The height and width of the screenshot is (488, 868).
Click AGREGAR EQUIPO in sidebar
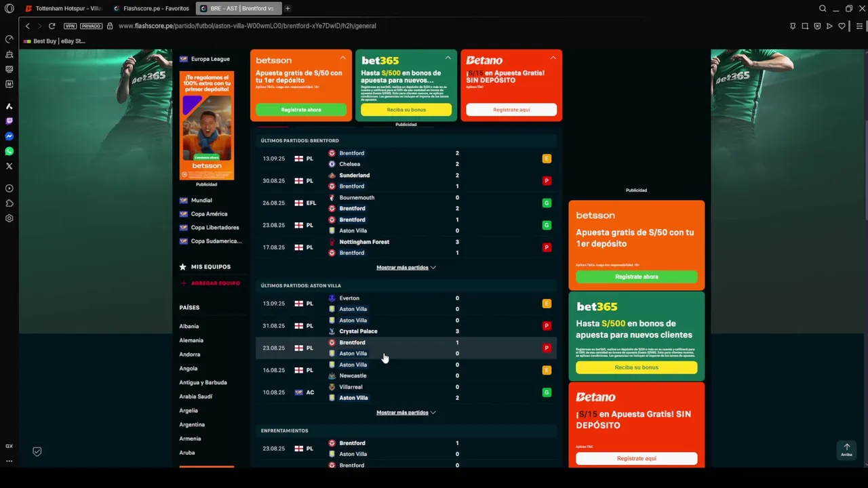pyautogui.click(x=210, y=283)
